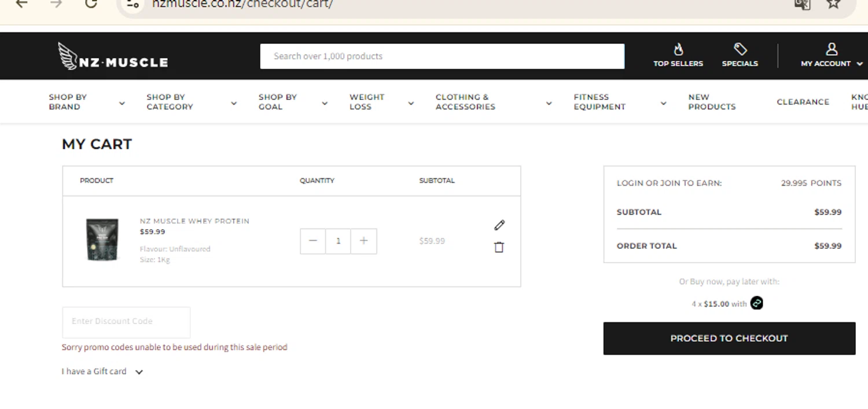Open NZ Muscle Whey Protein product link
The width and height of the screenshot is (868, 409).
(x=194, y=221)
